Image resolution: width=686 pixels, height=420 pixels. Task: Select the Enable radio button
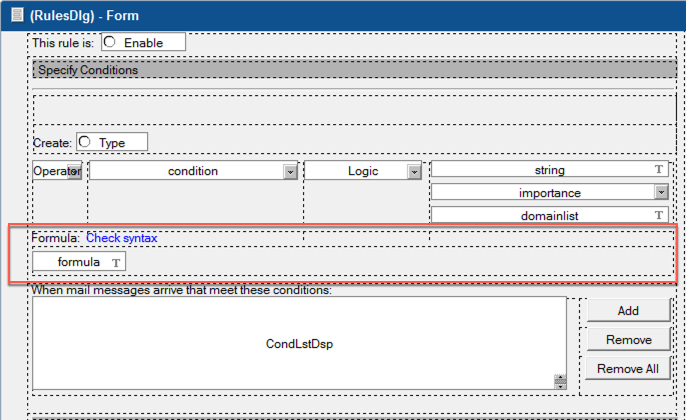110,42
